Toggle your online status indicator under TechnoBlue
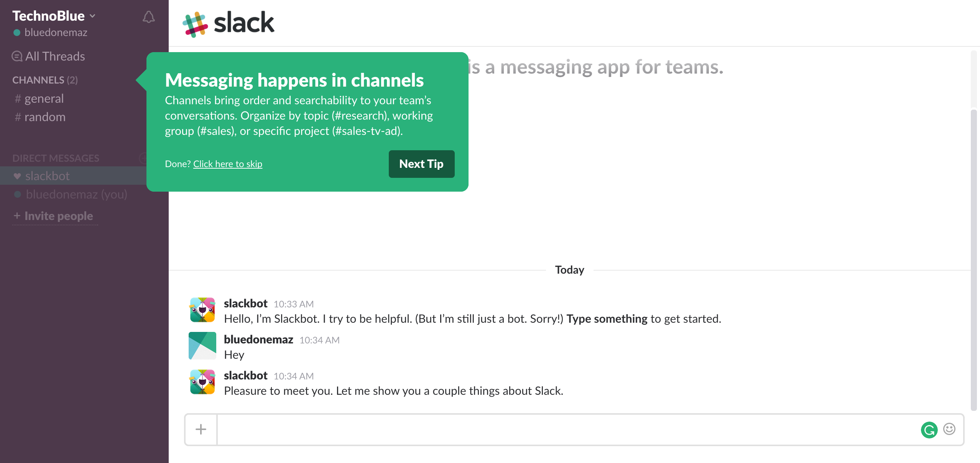The width and height of the screenshot is (980, 463). pos(16,33)
